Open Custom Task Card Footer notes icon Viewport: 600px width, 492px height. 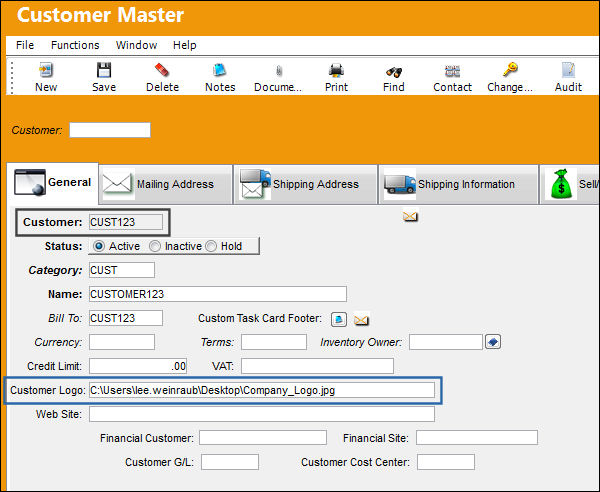tap(339, 319)
